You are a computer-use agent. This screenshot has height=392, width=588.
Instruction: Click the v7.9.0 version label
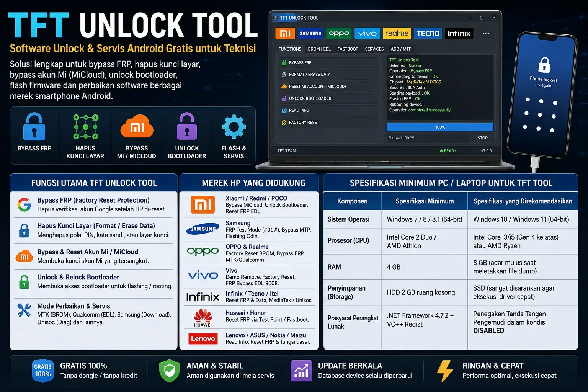coord(486,151)
